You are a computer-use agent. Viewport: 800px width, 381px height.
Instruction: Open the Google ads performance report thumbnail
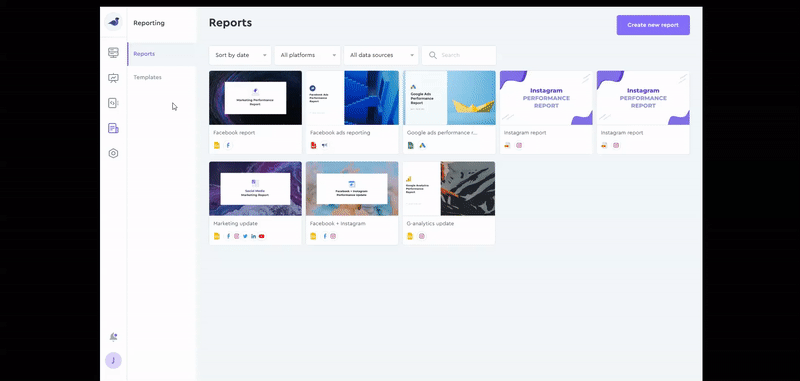click(x=449, y=98)
